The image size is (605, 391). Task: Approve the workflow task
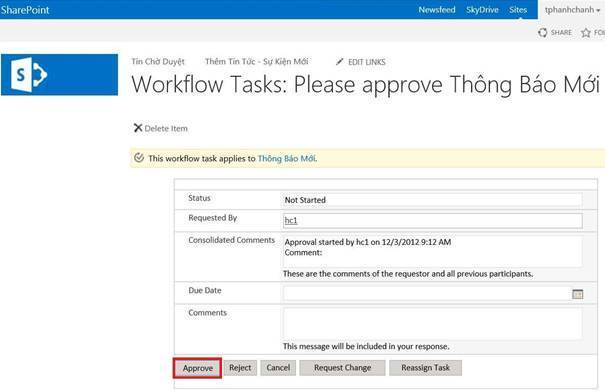[198, 368]
